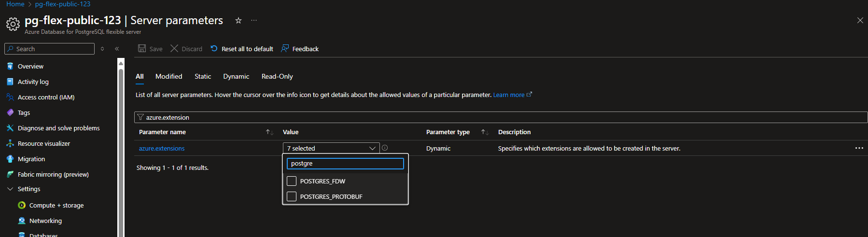Open Tags in the sidebar
Image resolution: width=868 pixels, height=237 pixels.
point(24,112)
